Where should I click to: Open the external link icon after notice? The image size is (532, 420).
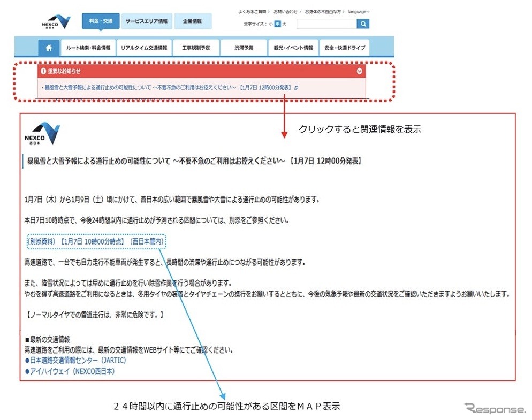click(296, 88)
